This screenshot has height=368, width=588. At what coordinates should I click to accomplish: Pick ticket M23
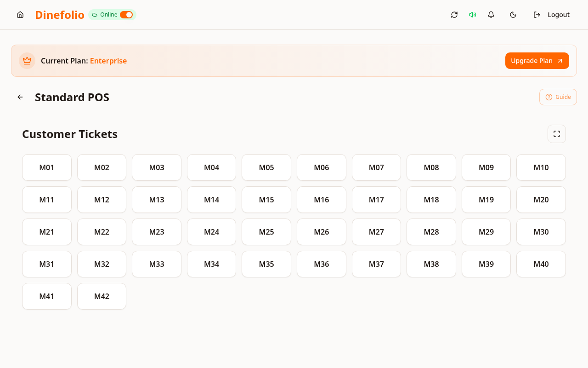click(157, 232)
